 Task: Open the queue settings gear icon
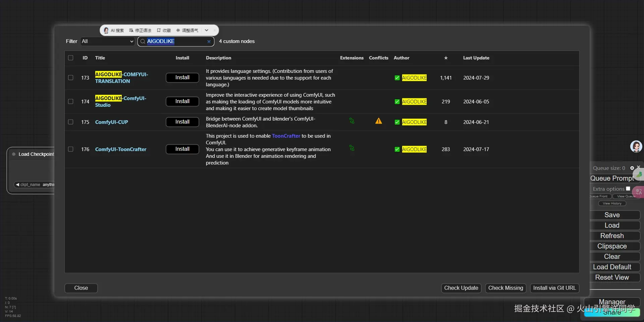point(632,168)
